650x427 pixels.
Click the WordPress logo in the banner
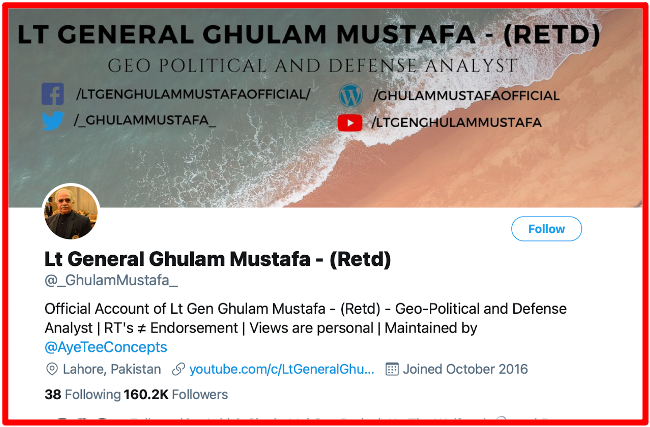[x=350, y=96]
